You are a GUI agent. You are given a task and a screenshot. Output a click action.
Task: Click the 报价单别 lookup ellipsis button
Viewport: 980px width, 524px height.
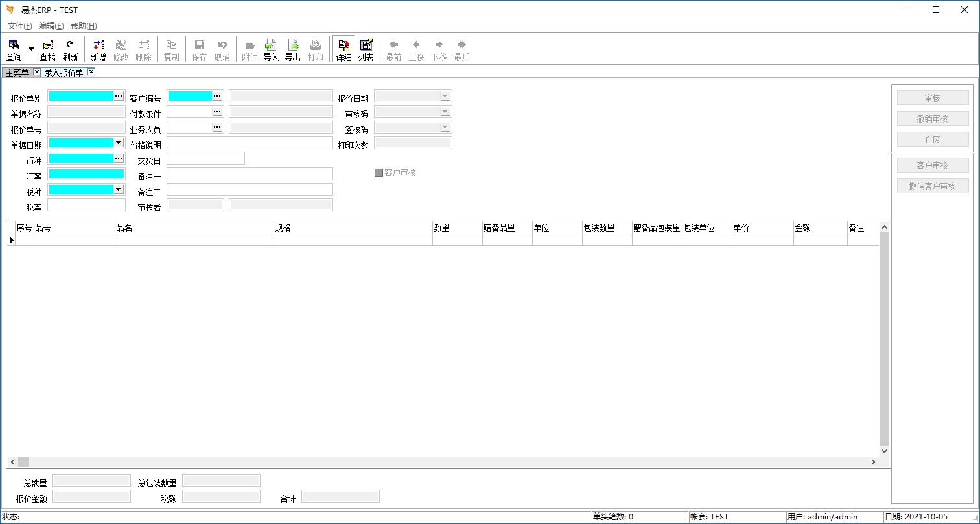[119, 96]
